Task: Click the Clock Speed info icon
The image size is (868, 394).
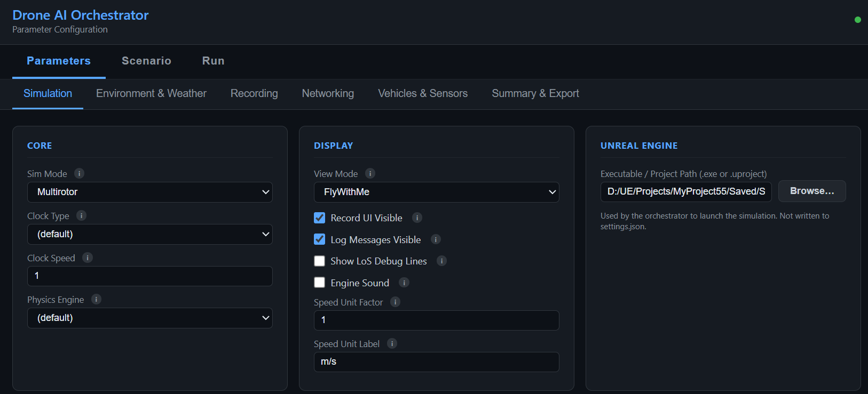Action: [88, 258]
